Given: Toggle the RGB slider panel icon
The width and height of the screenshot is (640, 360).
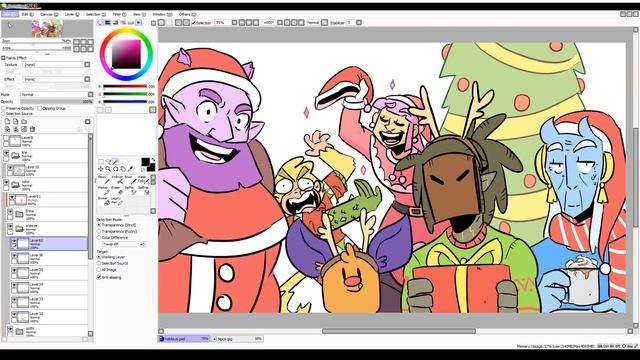Looking at the screenshot, I should [108, 23].
